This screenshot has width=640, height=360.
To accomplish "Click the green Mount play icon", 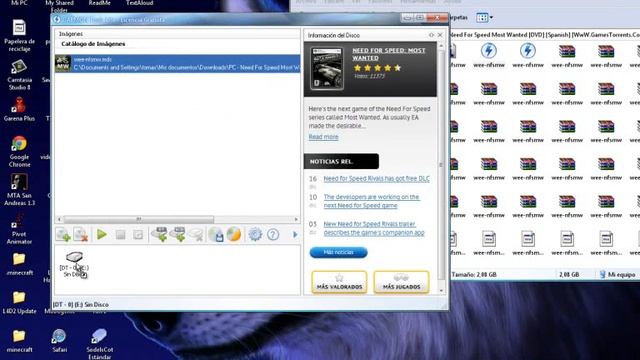I will tap(102, 234).
